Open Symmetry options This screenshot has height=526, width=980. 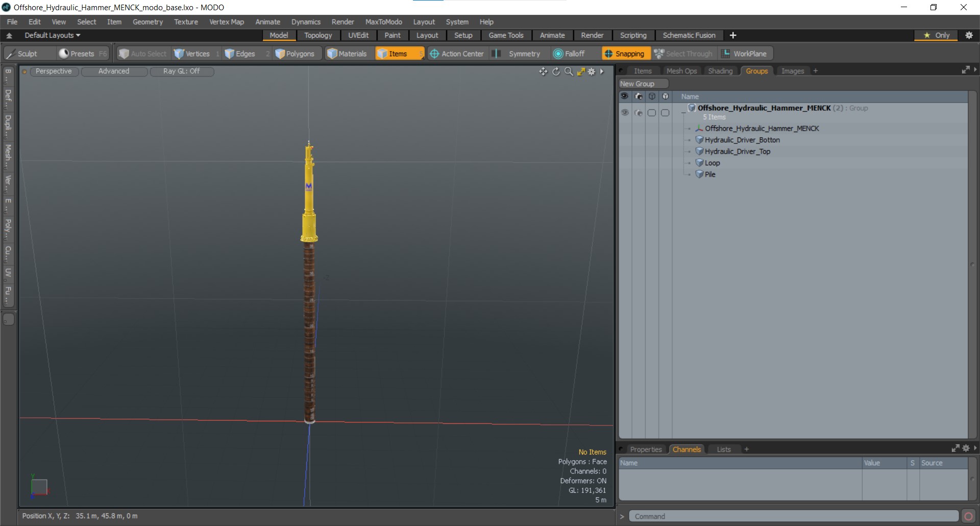(x=518, y=54)
